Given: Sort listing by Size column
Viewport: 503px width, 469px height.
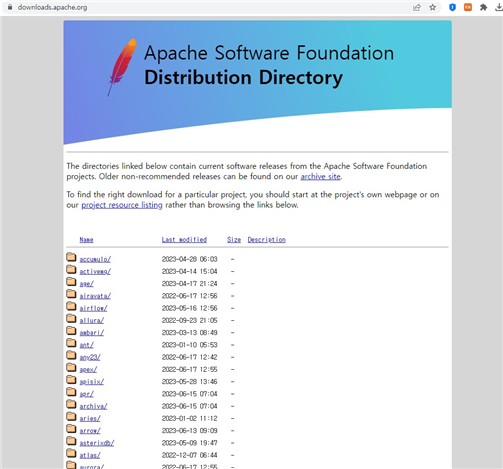Looking at the screenshot, I should [234, 240].
